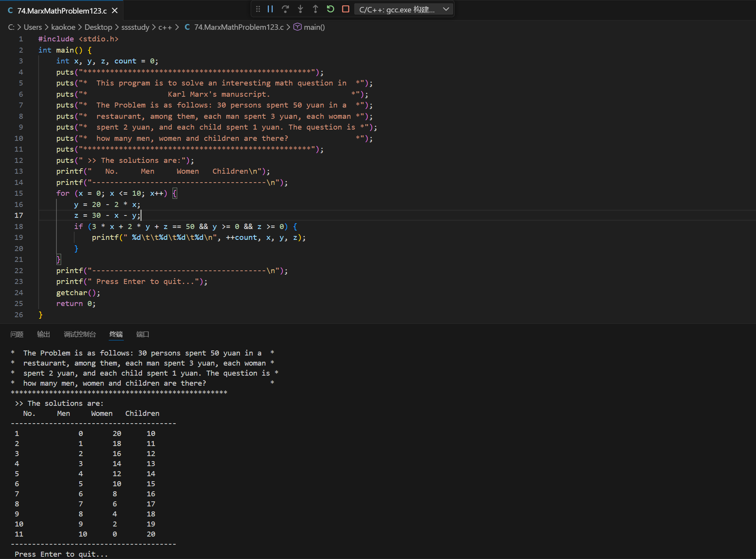Switch to the 输出 panel tab
756x559 pixels.
point(43,334)
